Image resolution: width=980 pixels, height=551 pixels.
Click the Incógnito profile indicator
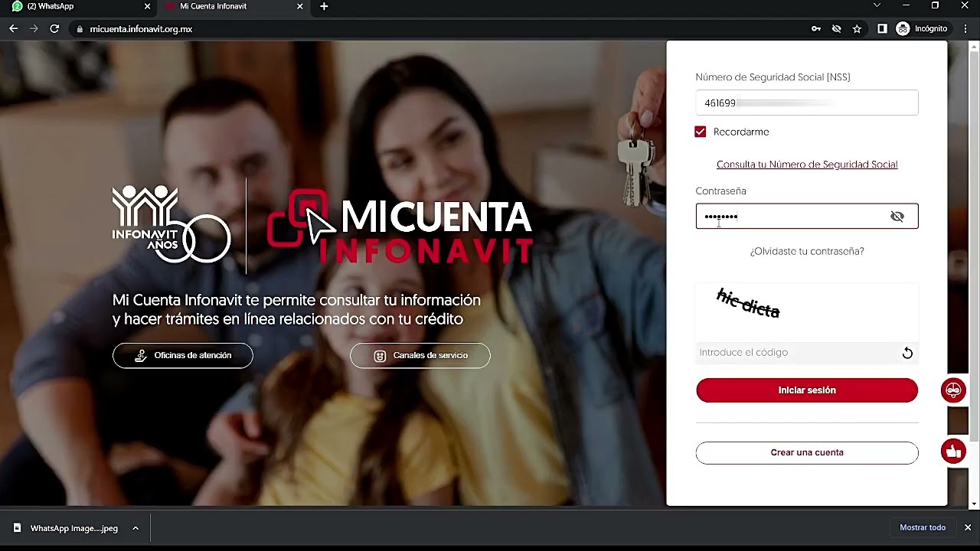922,28
